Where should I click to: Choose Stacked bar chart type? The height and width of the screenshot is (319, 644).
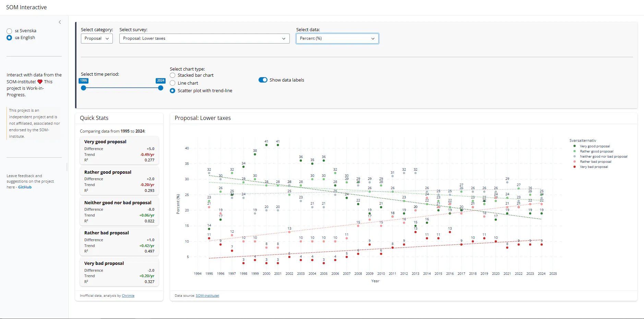[172, 75]
